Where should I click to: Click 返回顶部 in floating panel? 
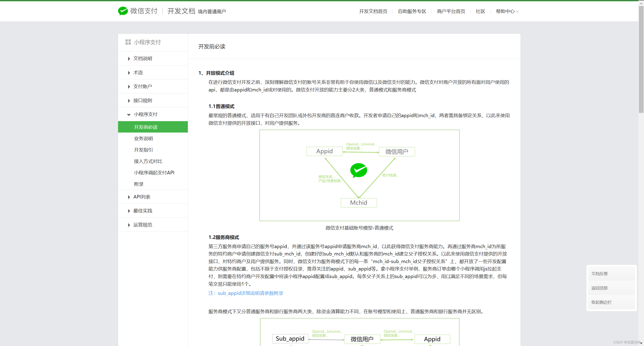[x=599, y=288]
